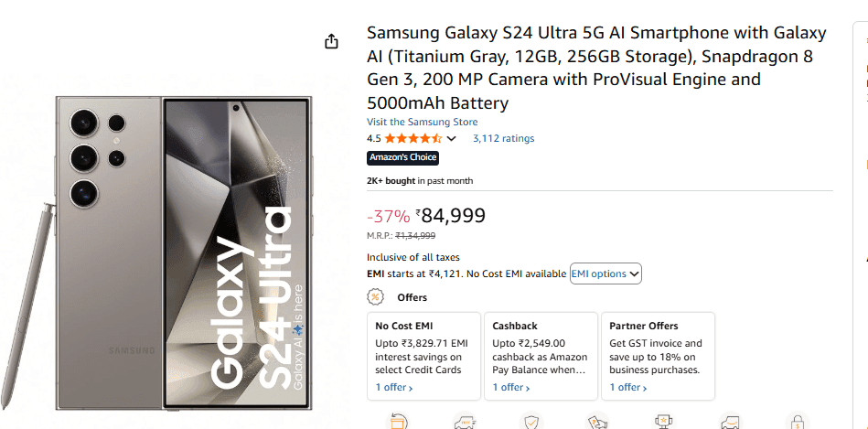Screen dimensions: 868x429
Task: Click the percent badge next to Offers
Action: point(375,296)
